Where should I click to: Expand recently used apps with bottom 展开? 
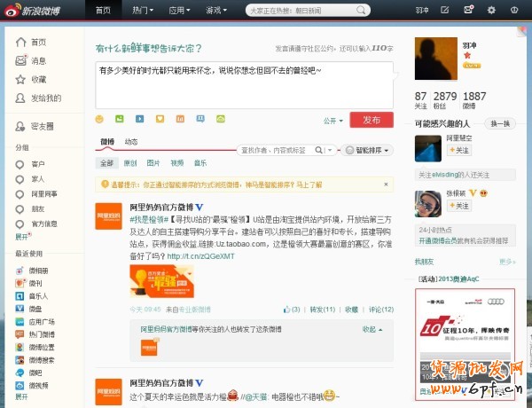click(21, 396)
